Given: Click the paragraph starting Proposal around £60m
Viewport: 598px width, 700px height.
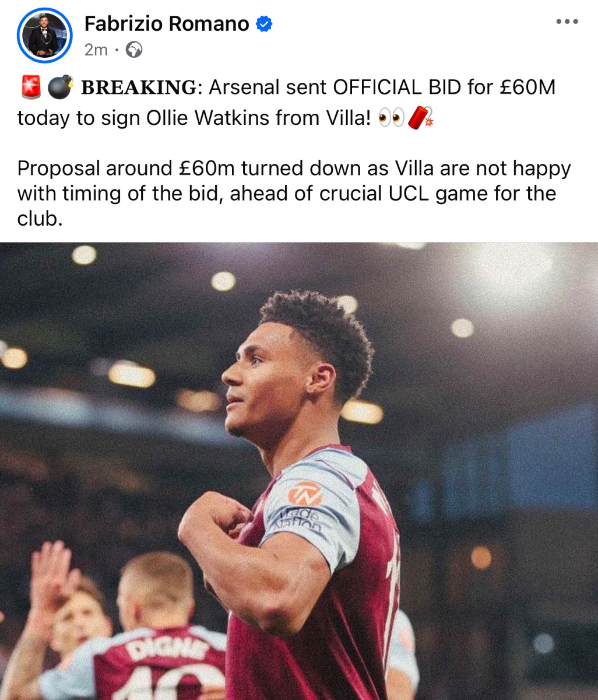Looking at the screenshot, I should (x=294, y=193).
